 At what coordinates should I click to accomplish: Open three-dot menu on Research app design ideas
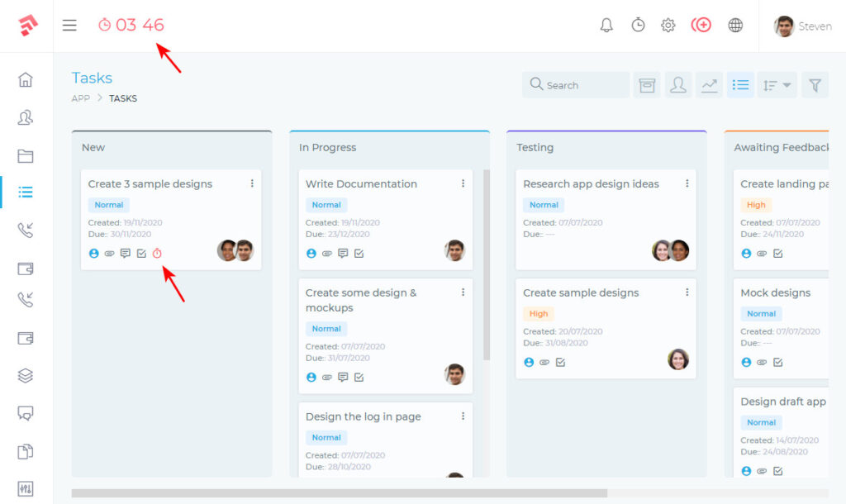687,183
